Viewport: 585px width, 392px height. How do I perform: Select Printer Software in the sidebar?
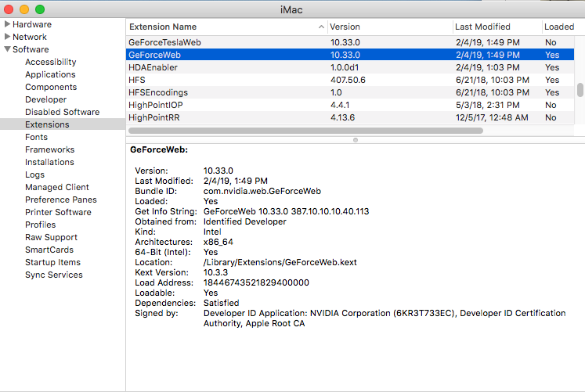[x=58, y=212]
